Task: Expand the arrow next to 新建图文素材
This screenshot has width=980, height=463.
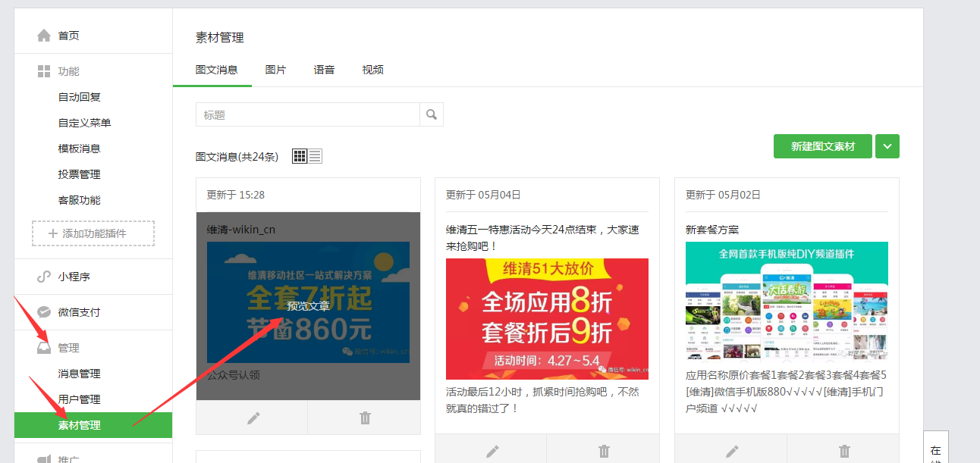Action: coord(887,146)
